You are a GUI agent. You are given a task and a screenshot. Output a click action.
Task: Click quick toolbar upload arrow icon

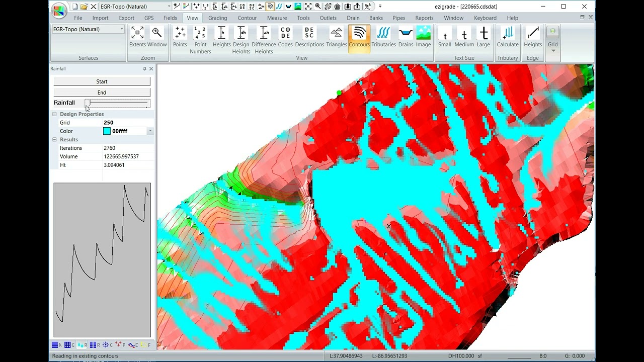tap(357, 7)
